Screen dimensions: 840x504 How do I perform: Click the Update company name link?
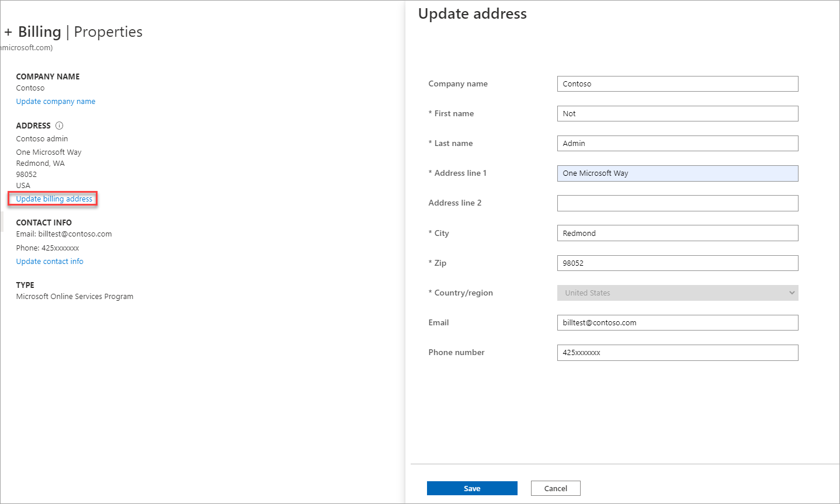[x=55, y=101]
